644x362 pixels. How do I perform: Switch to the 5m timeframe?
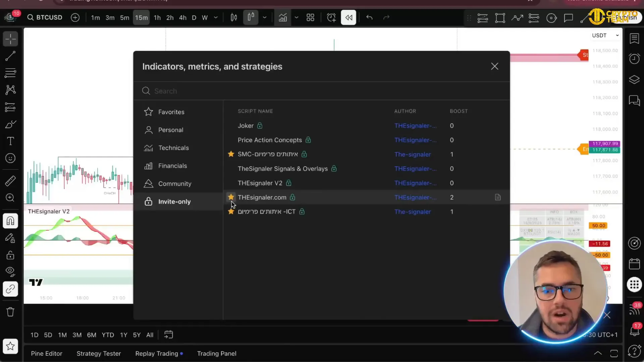click(x=124, y=18)
